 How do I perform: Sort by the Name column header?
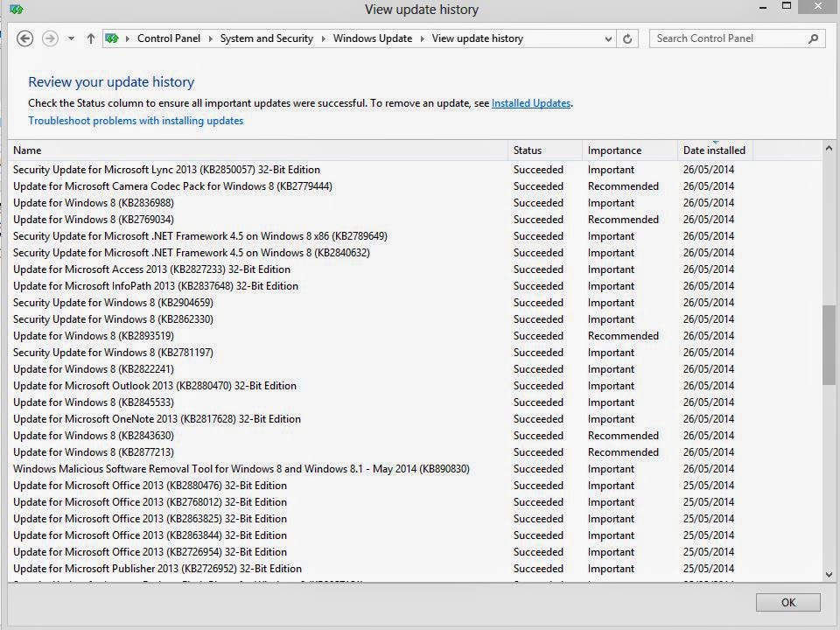point(257,150)
